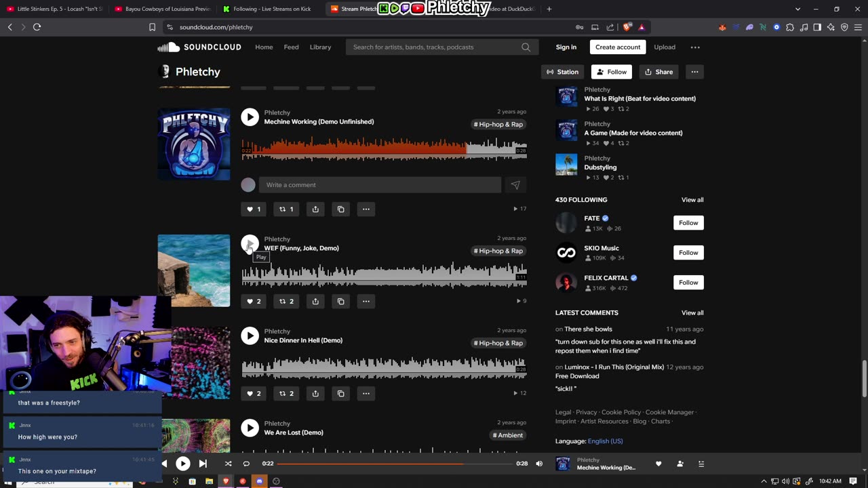Switch to the Bayou Cowboys of Louisiana tab
Image resolution: width=868 pixels, height=488 pixels.
click(x=163, y=9)
